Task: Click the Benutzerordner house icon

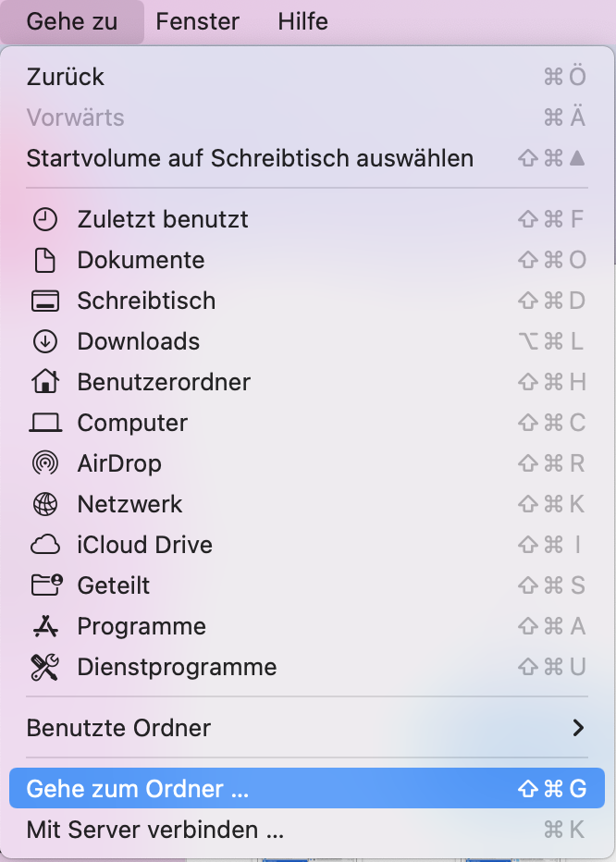Action: pyautogui.click(x=44, y=381)
